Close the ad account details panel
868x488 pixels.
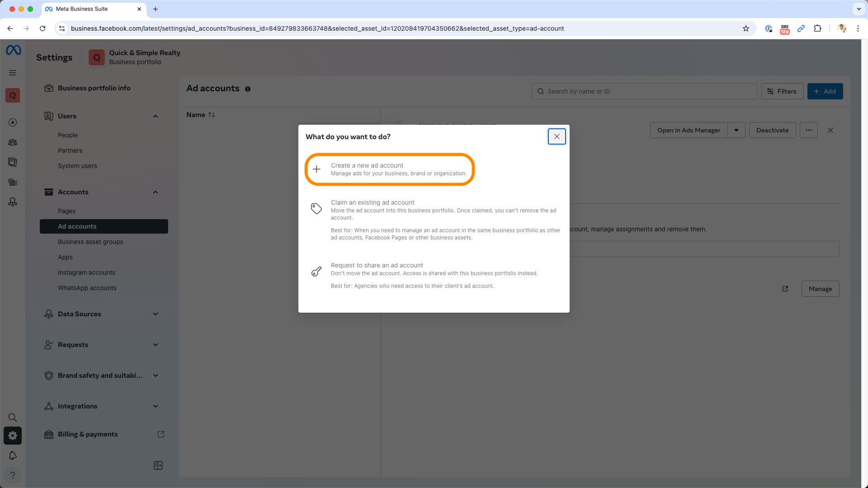pyautogui.click(x=830, y=130)
